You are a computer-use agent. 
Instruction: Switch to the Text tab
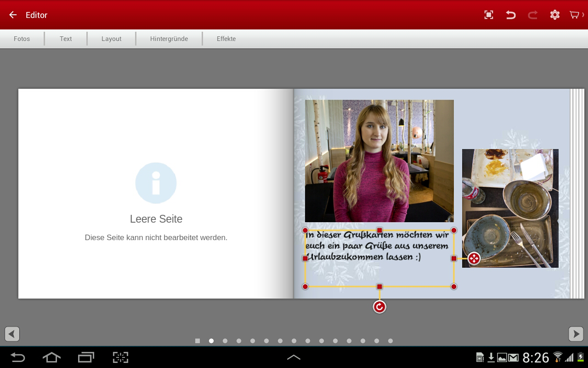point(66,39)
